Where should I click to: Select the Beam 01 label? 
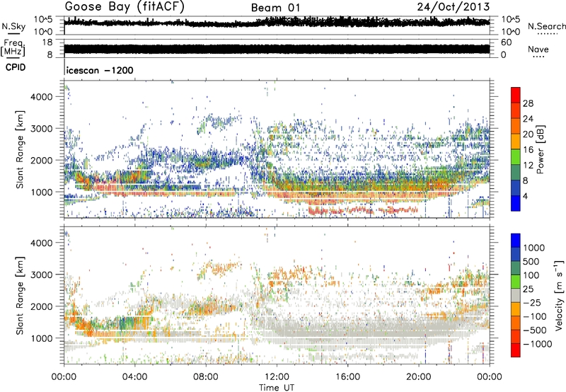coord(275,8)
